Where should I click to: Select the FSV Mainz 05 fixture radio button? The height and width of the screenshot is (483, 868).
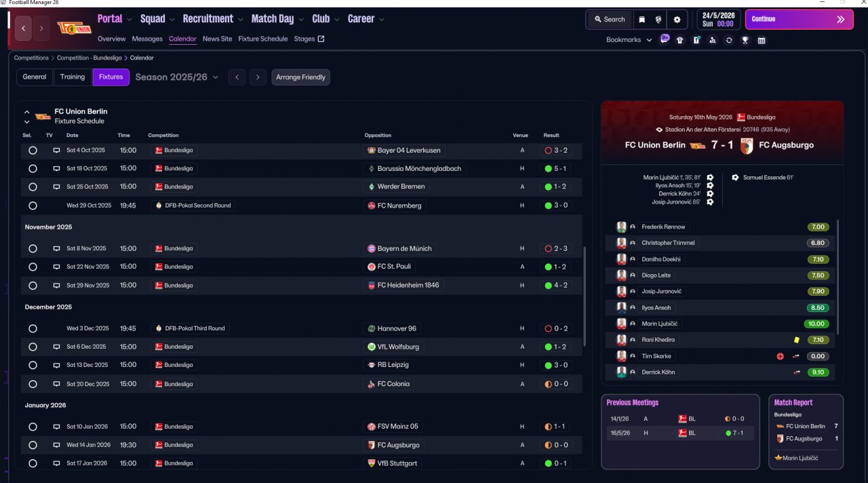[x=33, y=427]
